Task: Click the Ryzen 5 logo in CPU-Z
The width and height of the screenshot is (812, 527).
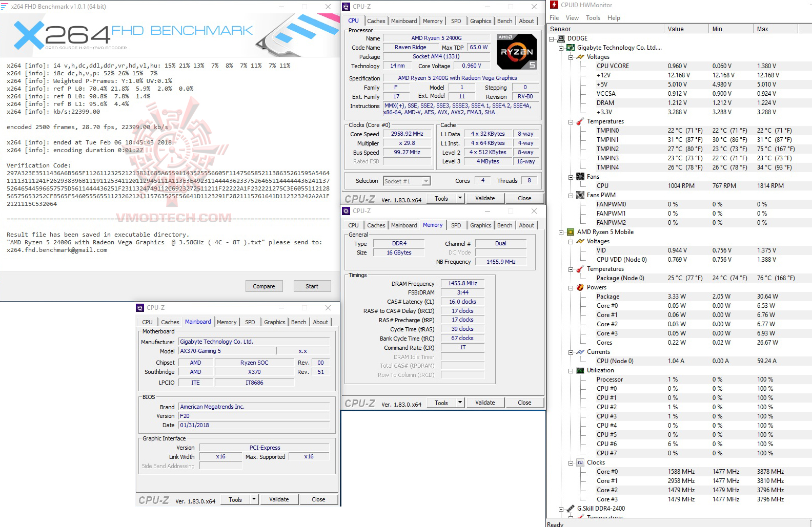Action: [517, 51]
